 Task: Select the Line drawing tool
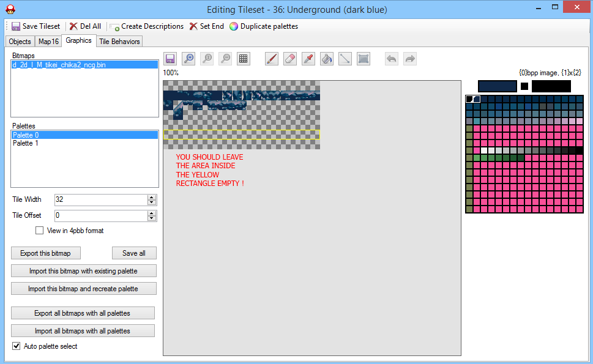point(345,59)
